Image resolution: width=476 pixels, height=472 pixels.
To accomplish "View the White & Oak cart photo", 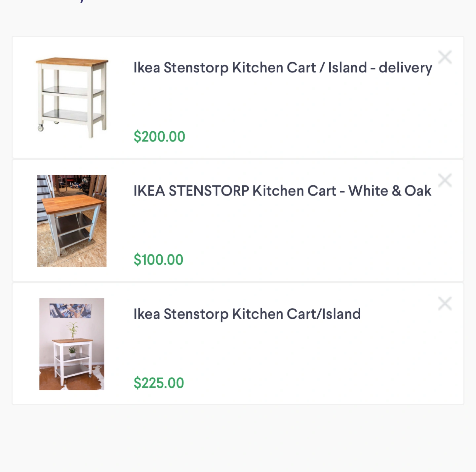I will [x=72, y=221].
